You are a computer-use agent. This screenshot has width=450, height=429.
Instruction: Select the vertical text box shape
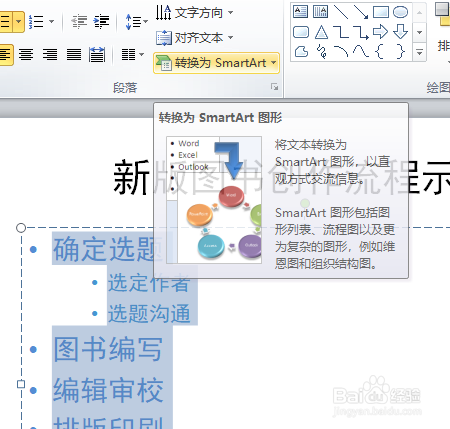click(320, 12)
